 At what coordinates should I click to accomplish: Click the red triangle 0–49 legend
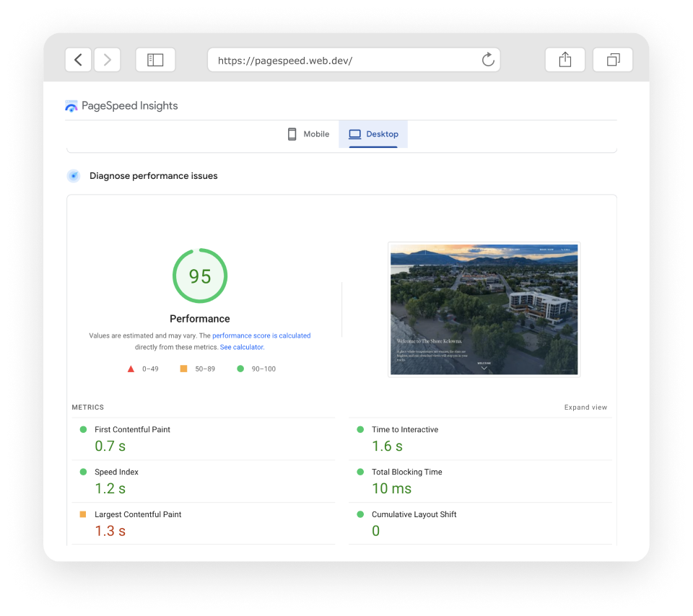131,369
